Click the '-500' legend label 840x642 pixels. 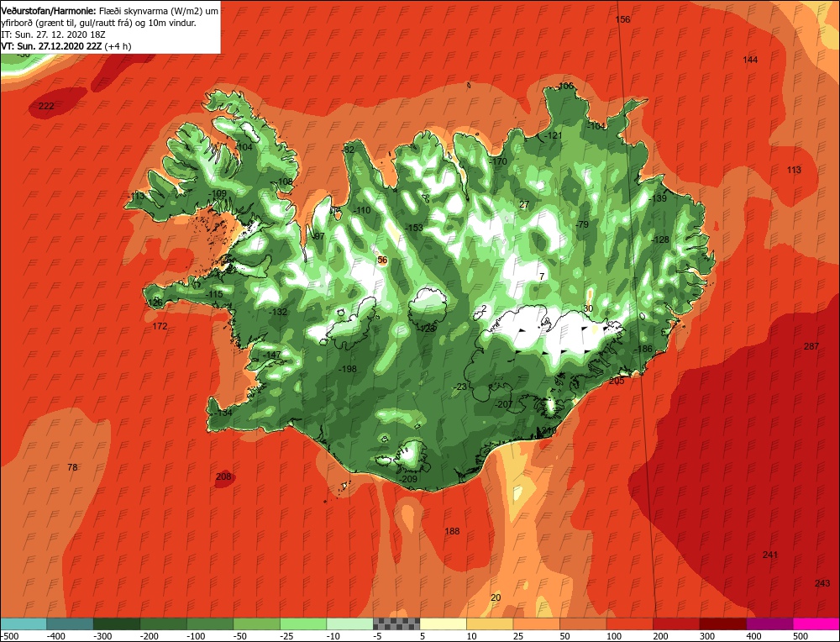click(9, 636)
